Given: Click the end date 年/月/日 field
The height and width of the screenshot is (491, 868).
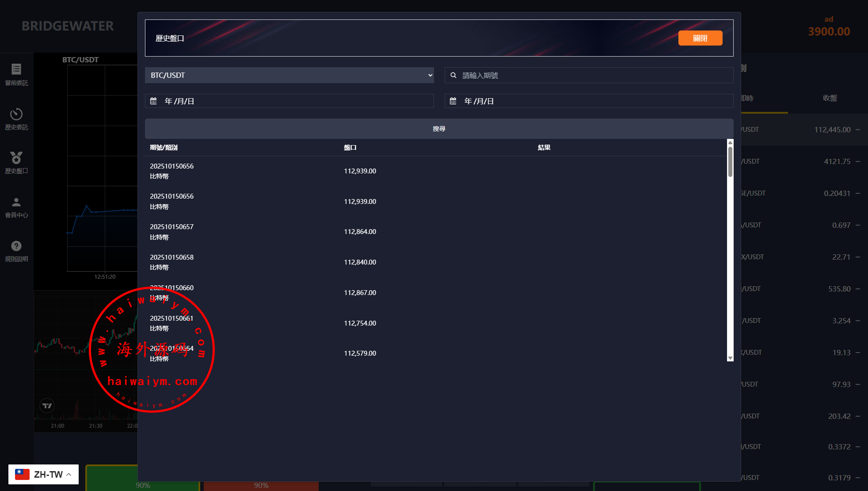Looking at the screenshot, I should pos(589,101).
